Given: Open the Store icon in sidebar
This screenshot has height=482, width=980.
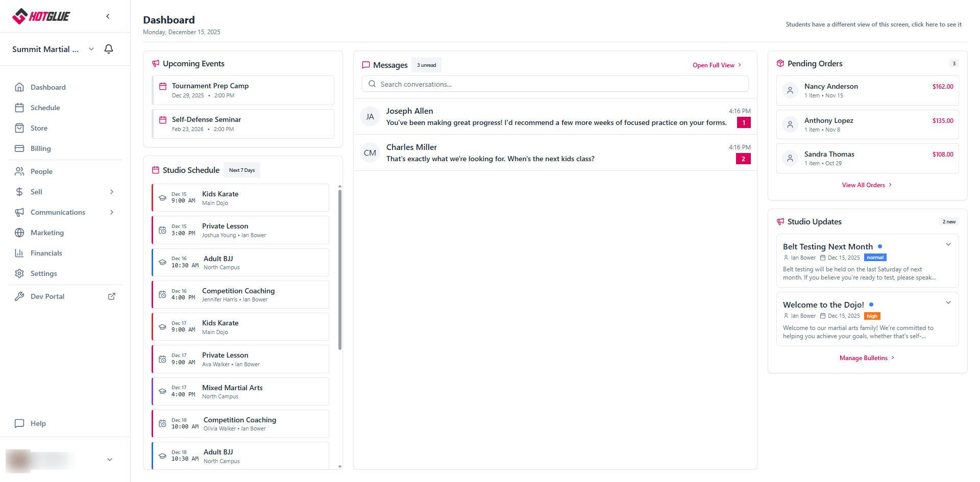Looking at the screenshot, I should (19, 128).
